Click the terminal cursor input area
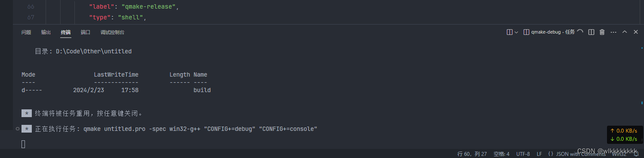644x158 pixels. [x=23, y=144]
